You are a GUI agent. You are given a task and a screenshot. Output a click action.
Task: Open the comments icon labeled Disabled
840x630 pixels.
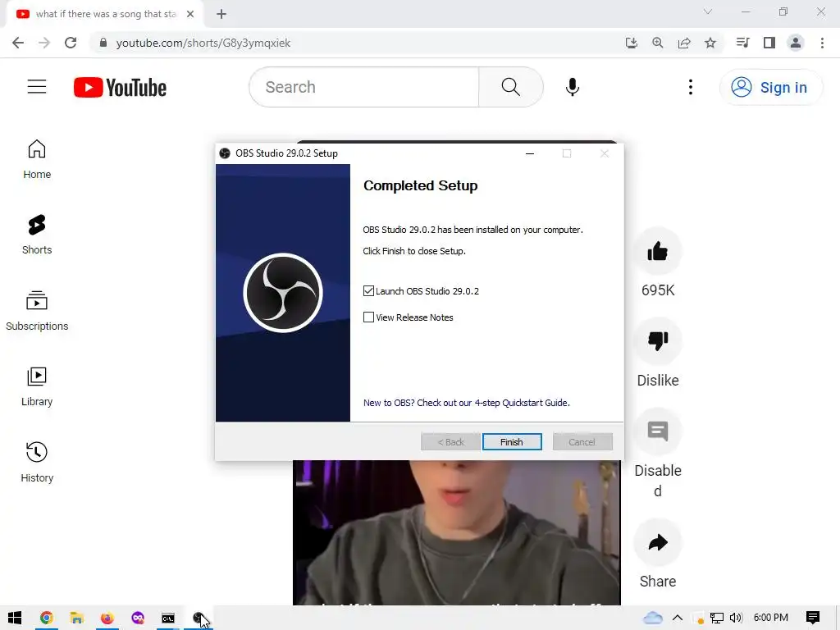658,431
